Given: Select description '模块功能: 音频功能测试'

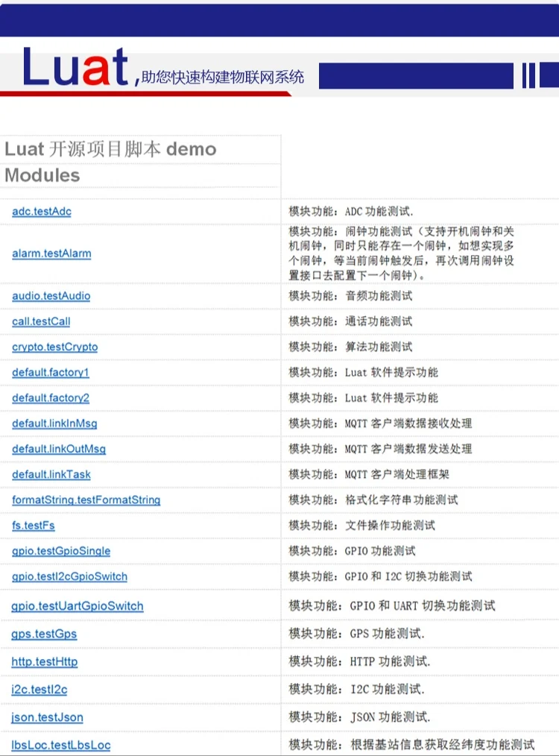Looking at the screenshot, I should [350, 295].
